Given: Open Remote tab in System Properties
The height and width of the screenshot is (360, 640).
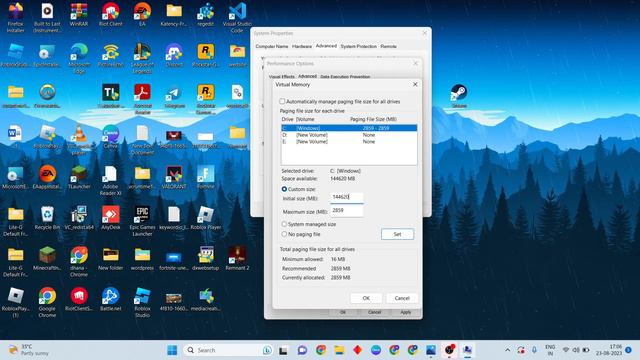Looking at the screenshot, I should click(389, 47).
